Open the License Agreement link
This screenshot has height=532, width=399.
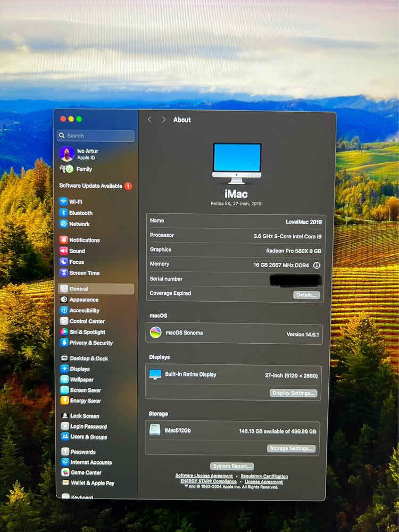[x=264, y=482]
